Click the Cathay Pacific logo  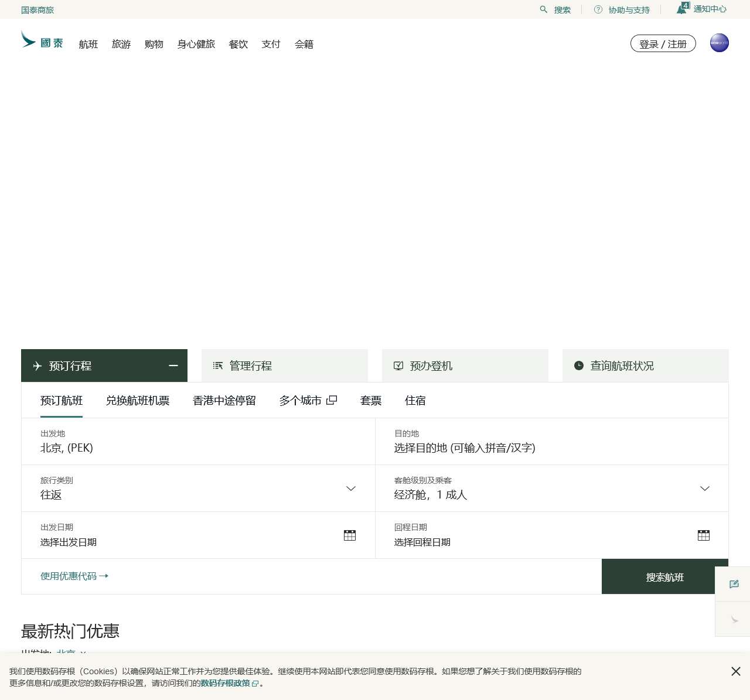pos(42,40)
